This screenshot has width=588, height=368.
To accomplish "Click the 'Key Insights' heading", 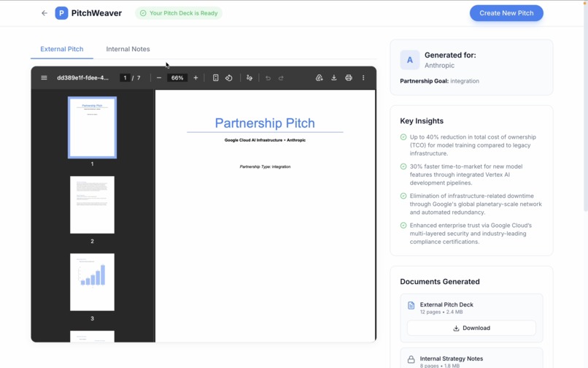I will [x=422, y=121].
